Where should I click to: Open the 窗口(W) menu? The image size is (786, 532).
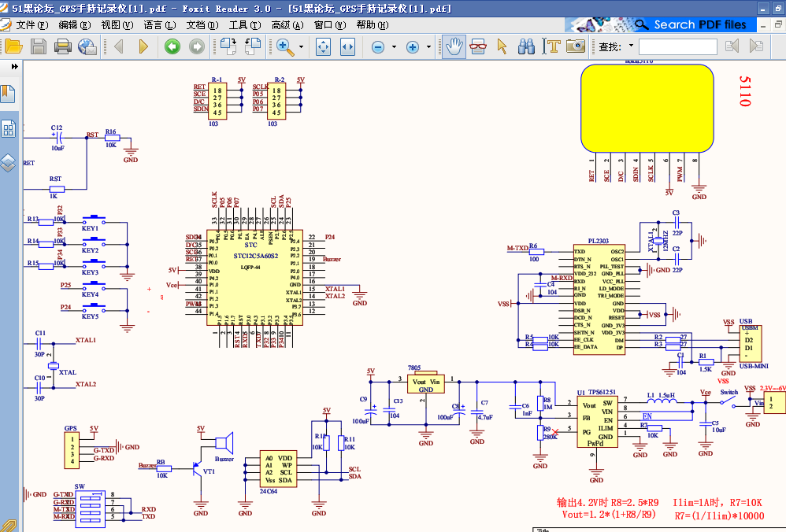click(330, 25)
